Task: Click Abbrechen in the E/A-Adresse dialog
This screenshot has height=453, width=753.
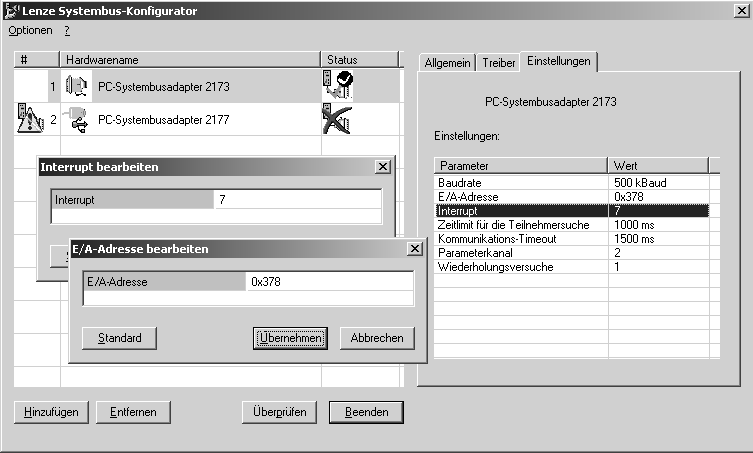Action: 377,338
